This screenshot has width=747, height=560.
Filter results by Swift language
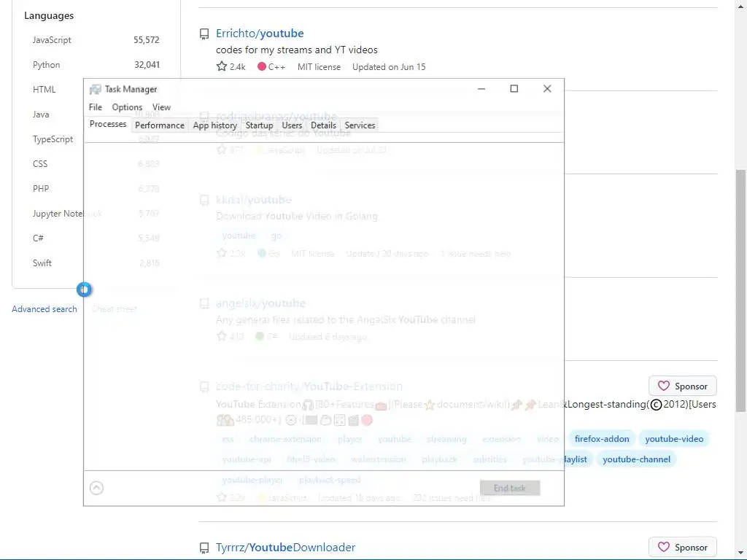(42, 262)
